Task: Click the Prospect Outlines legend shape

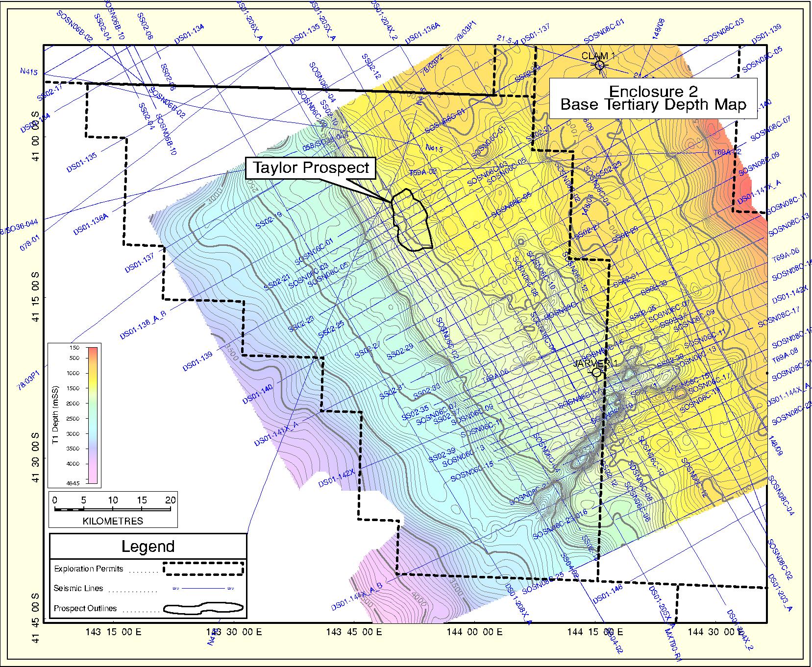Action: coord(203,609)
